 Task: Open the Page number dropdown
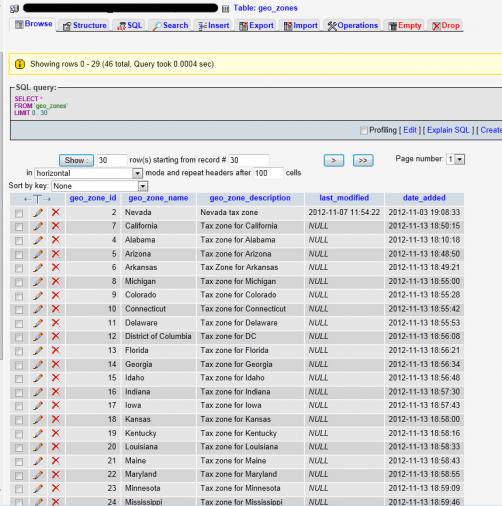click(456, 159)
